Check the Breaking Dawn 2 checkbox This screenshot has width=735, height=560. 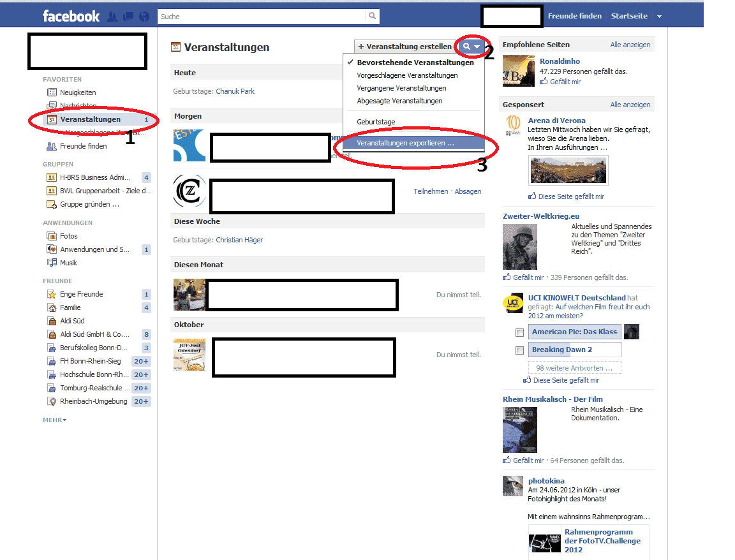pos(519,350)
